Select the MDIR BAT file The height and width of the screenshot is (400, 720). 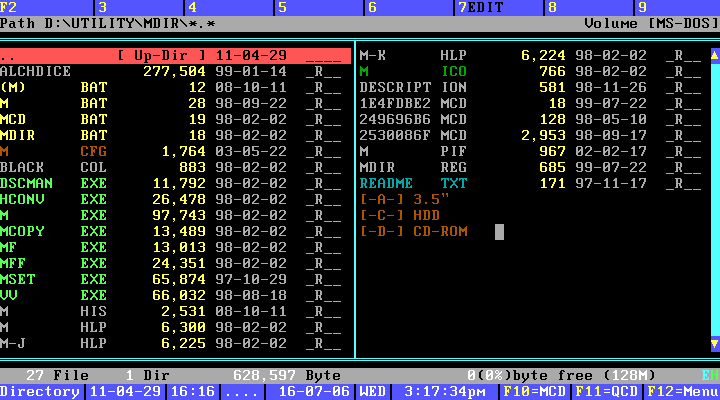pyautogui.click(x=175, y=135)
